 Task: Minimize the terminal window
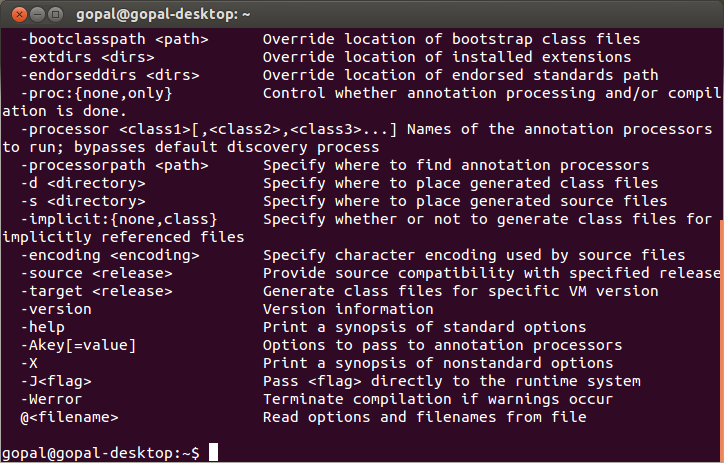click(x=37, y=15)
